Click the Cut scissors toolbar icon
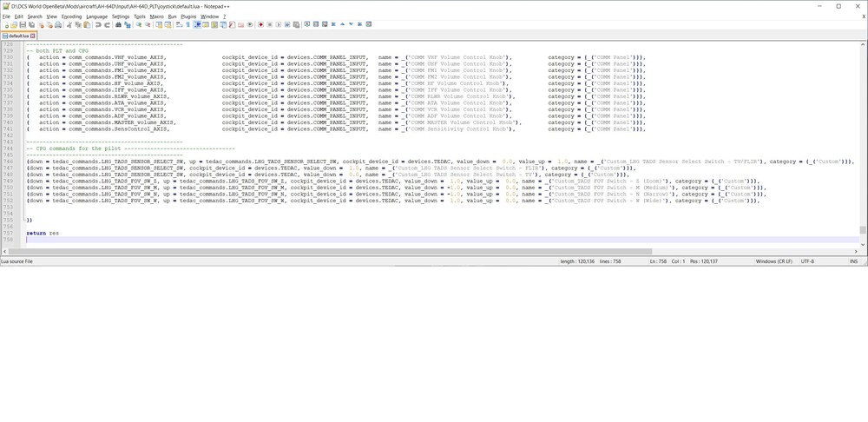Screen dimensions: 868x422 pyautogui.click(x=69, y=24)
